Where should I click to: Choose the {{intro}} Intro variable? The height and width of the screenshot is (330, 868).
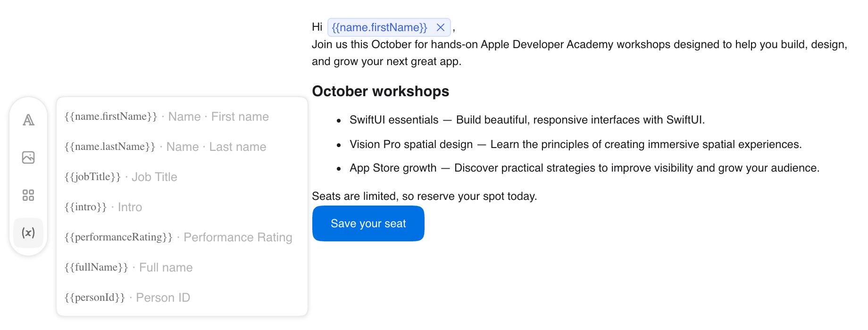tap(182, 207)
